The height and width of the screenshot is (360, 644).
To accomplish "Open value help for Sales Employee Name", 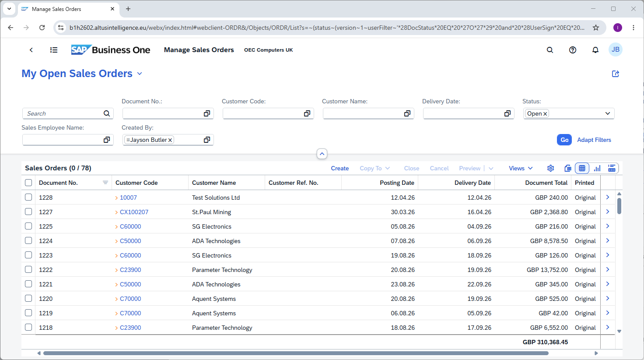I will point(107,140).
